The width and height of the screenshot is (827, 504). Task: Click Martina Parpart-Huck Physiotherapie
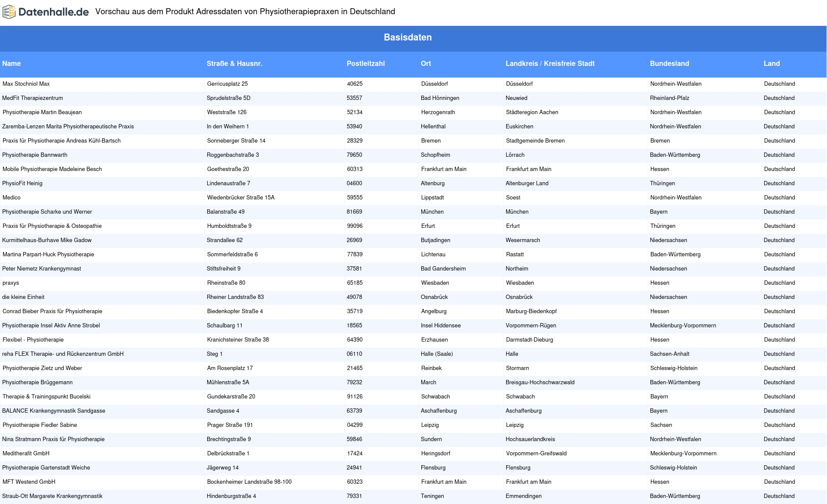[x=48, y=255]
